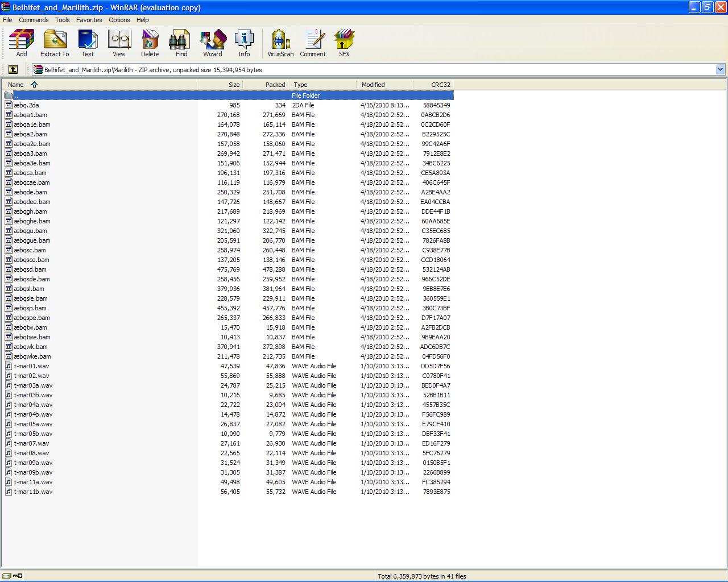Select file t-mar08.wav
This screenshot has width=728, height=582.
32,453
